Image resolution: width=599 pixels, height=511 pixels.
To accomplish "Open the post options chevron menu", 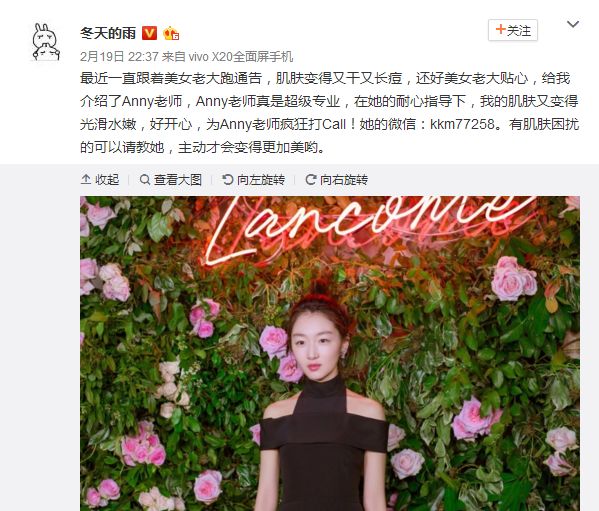I will 573,25.
